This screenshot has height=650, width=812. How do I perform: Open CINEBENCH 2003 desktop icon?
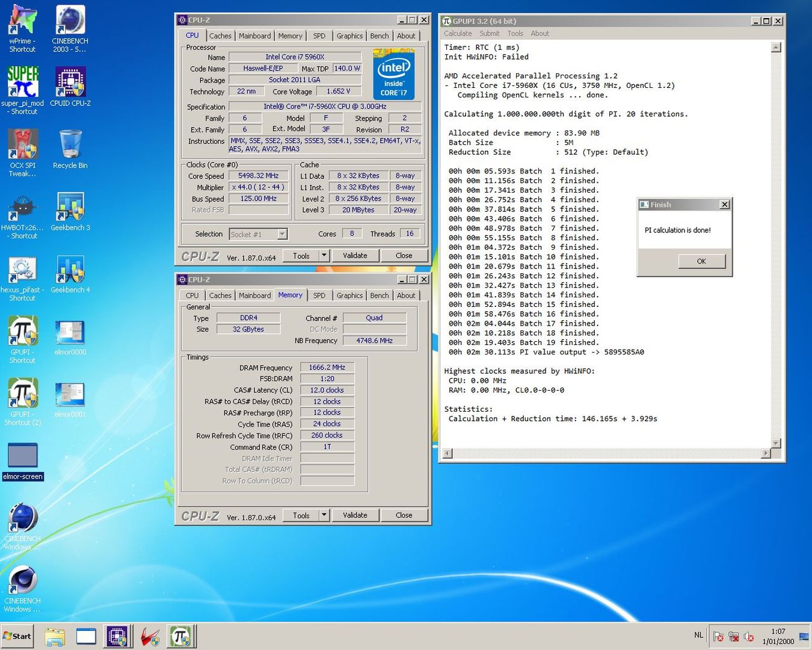click(x=70, y=28)
